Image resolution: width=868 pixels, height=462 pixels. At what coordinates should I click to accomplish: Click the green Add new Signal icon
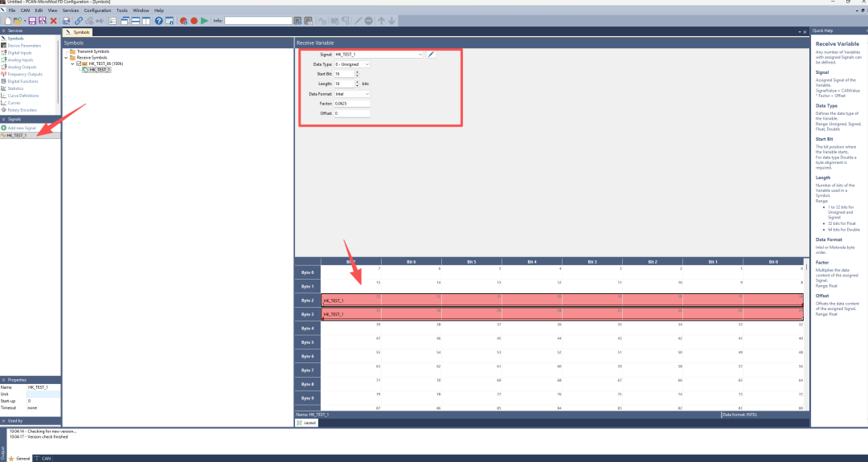(4, 128)
